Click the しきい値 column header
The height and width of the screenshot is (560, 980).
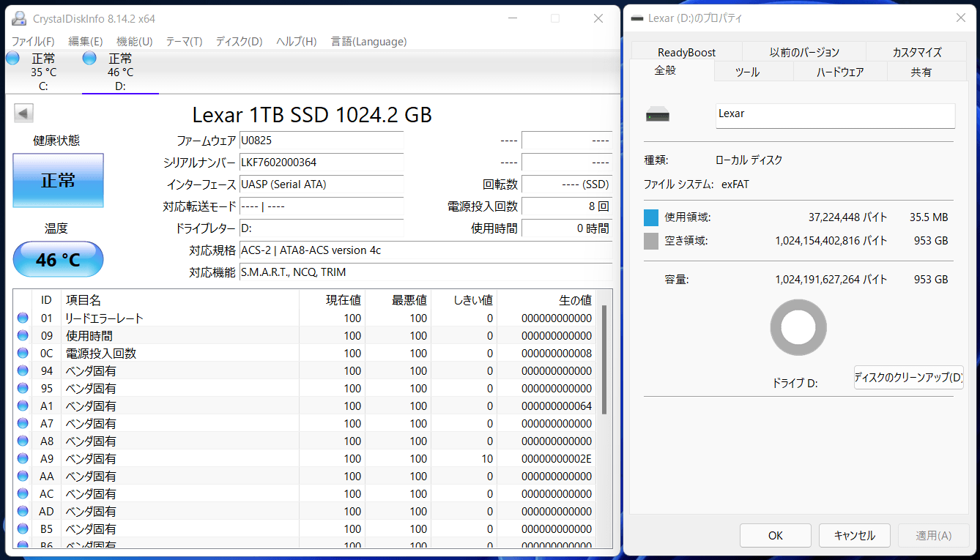464,300
